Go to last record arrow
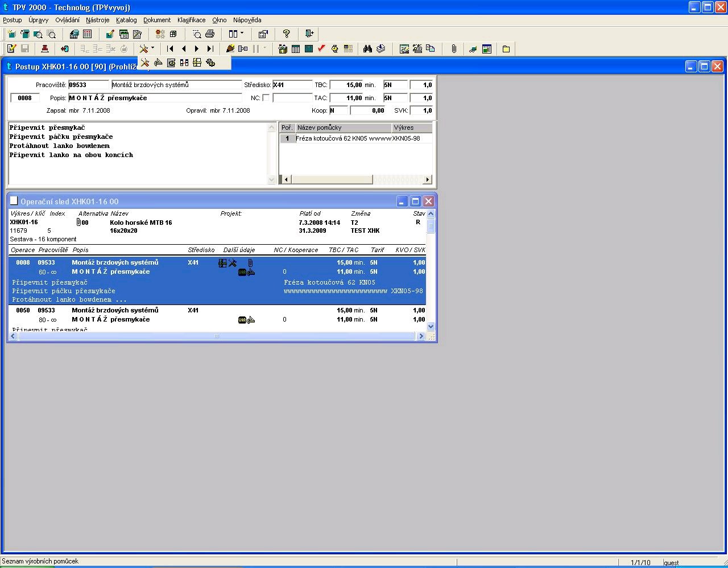This screenshot has width=728, height=568. point(210,49)
